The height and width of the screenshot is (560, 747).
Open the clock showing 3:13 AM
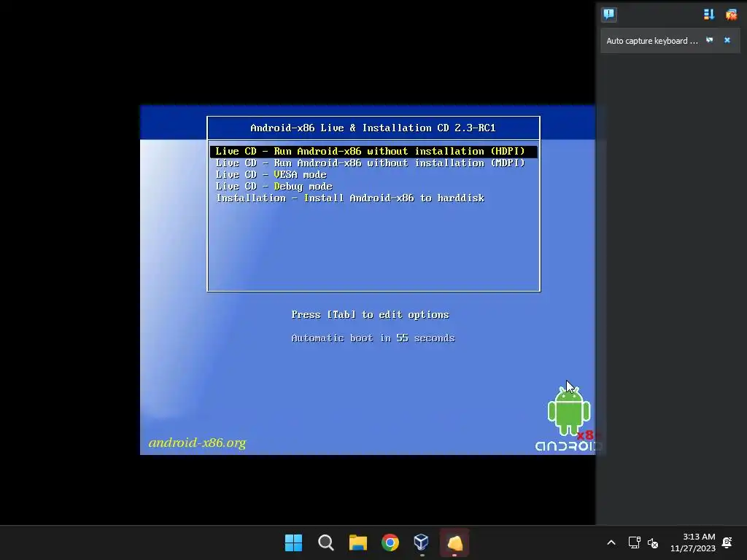pyautogui.click(x=693, y=542)
